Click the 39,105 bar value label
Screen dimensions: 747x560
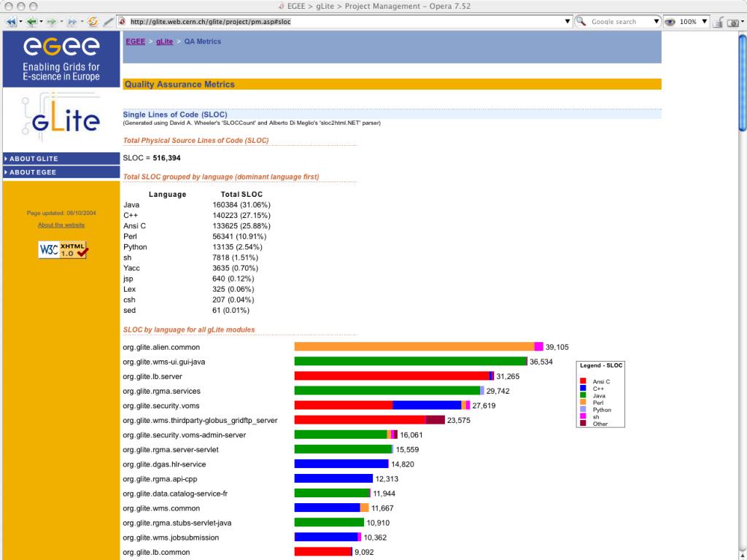(557, 347)
